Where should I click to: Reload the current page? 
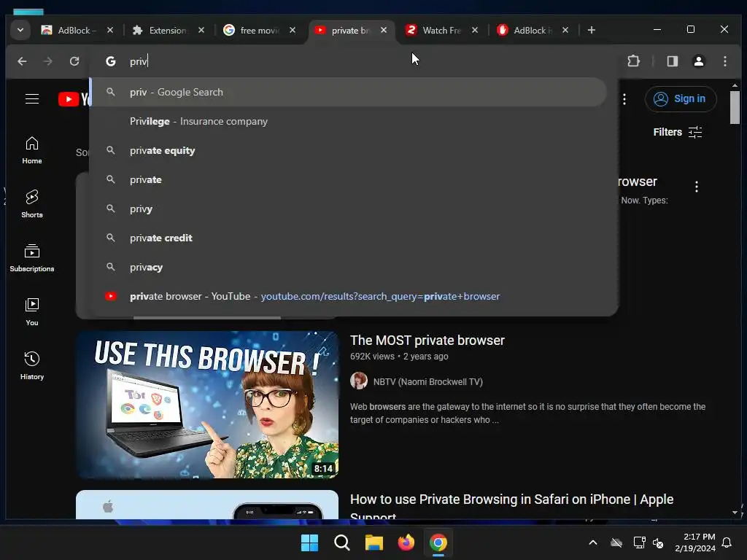click(x=74, y=61)
